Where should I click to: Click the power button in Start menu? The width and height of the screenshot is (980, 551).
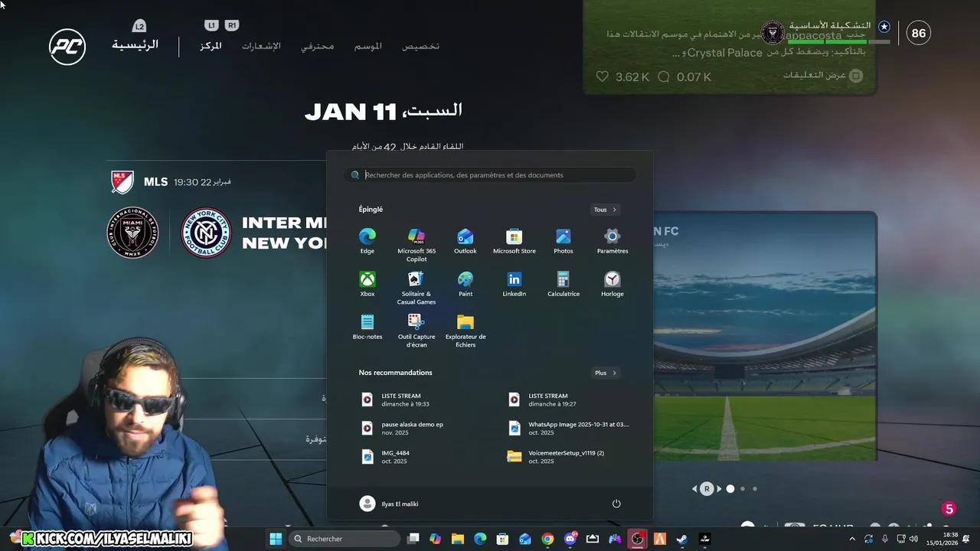pyautogui.click(x=616, y=504)
